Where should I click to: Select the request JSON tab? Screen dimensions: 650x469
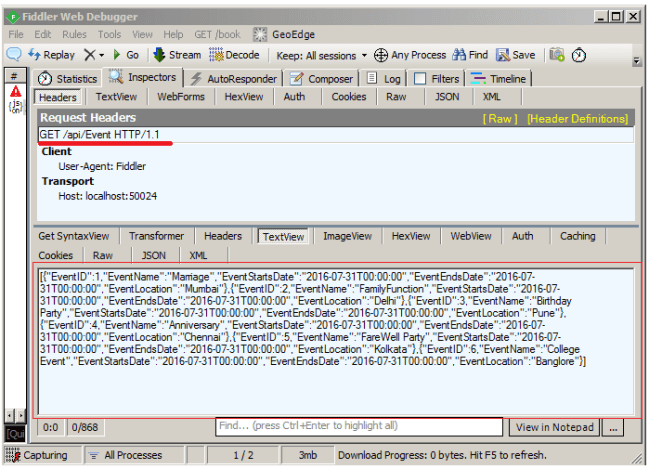pos(447,97)
